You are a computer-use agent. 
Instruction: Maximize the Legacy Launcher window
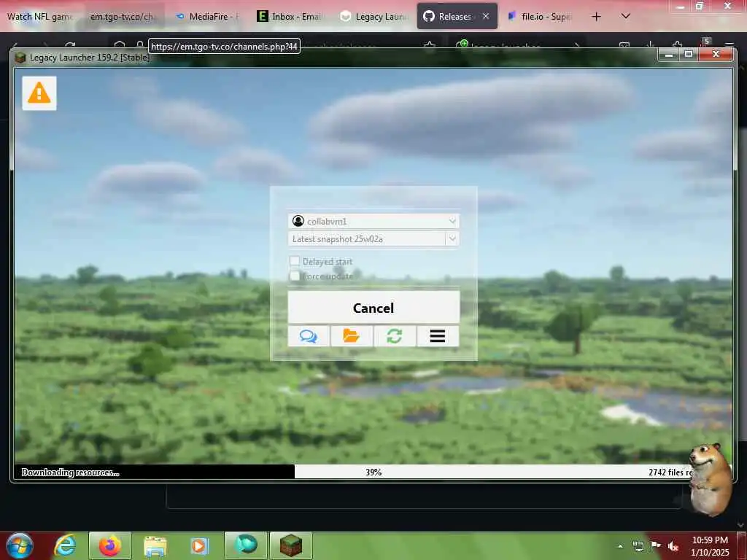pyautogui.click(x=689, y=54)
